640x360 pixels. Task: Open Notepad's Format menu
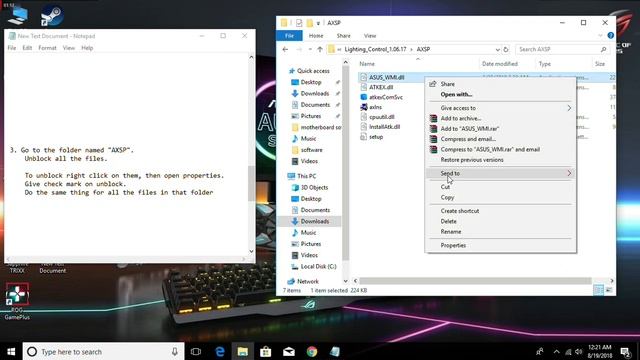pyautogui.click(x=47, y=48)
